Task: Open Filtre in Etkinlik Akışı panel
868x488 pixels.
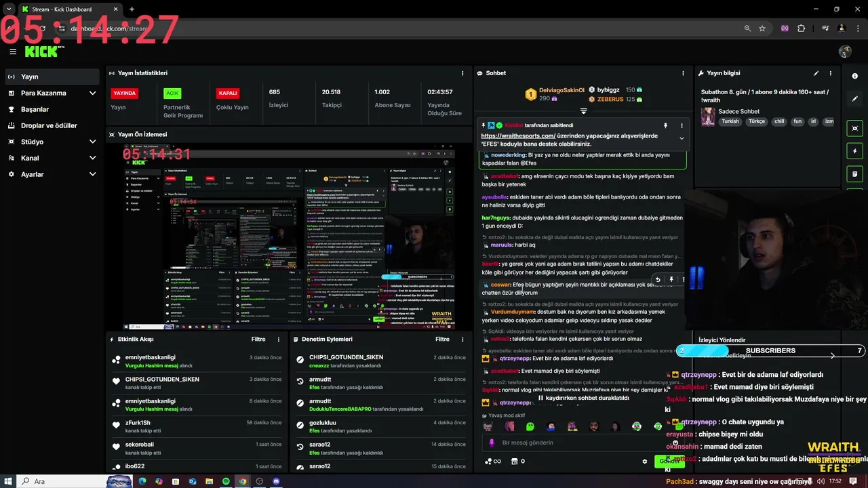Action: point(258,339)
